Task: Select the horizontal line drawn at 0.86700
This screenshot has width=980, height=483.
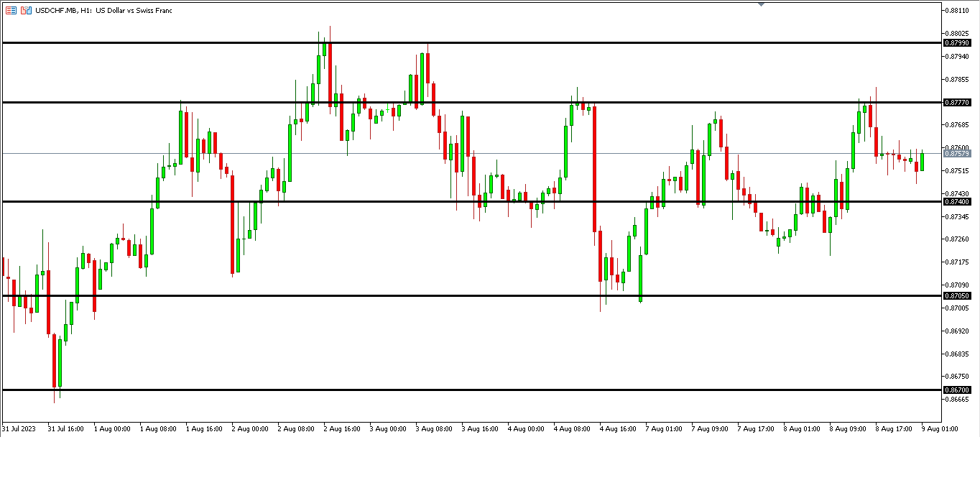Action: (x=471, y=390)
